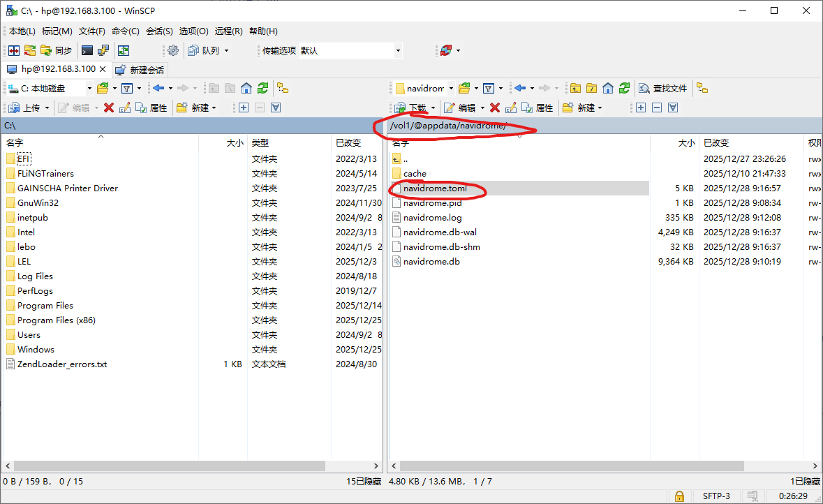Click the local panel select files plus icon

244,108
